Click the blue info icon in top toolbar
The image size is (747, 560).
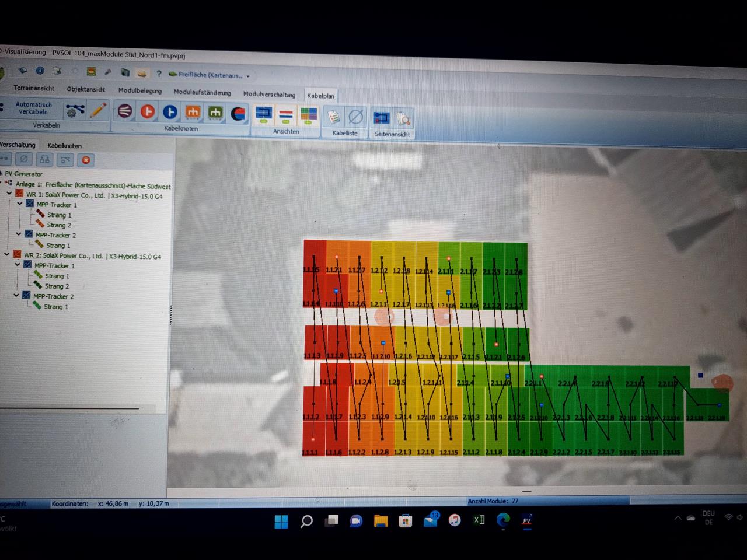coord(40,71)
